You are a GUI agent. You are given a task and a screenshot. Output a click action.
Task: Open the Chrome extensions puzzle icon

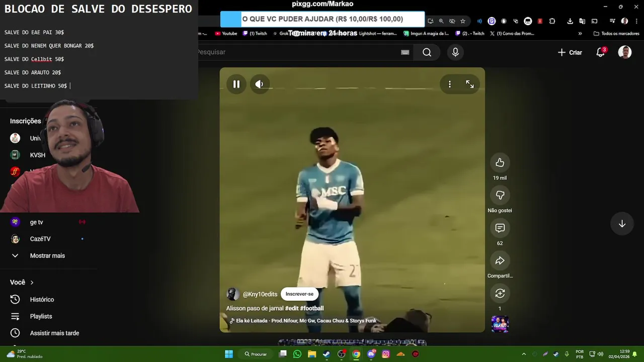point(552,21)
